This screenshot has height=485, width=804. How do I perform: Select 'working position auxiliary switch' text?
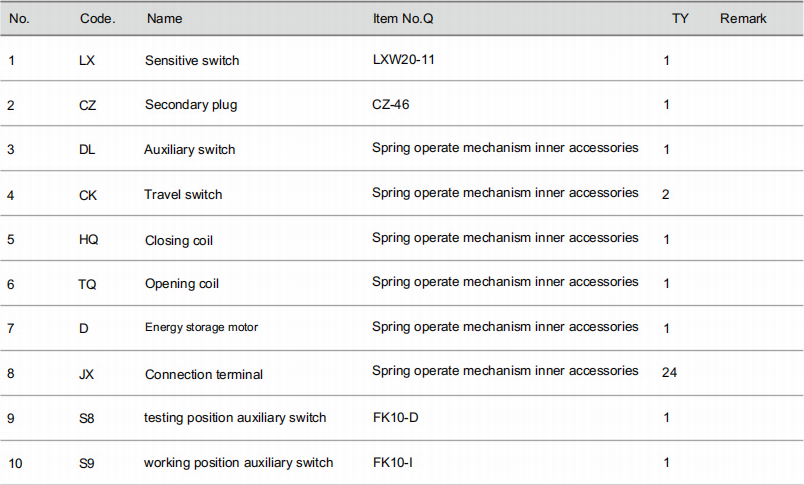[x=238, y=463]
